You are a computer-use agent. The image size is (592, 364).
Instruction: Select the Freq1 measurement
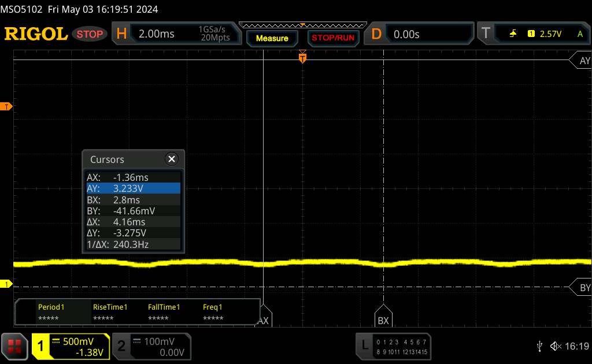(213, 312)
